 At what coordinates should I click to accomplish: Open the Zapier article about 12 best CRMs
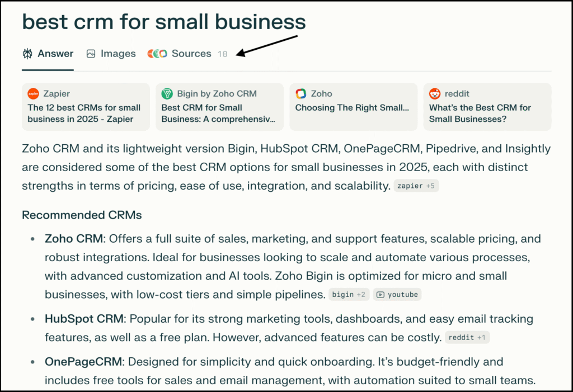tap(85, 106)
